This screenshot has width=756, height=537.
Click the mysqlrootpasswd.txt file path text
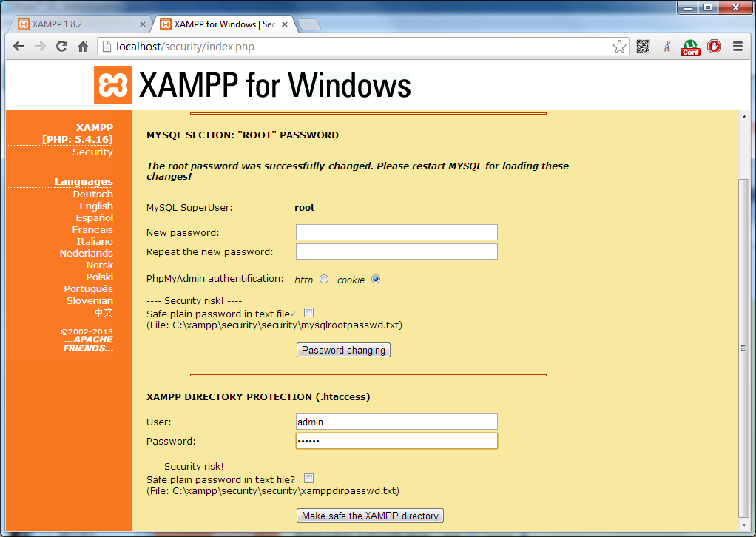point(274,325)
